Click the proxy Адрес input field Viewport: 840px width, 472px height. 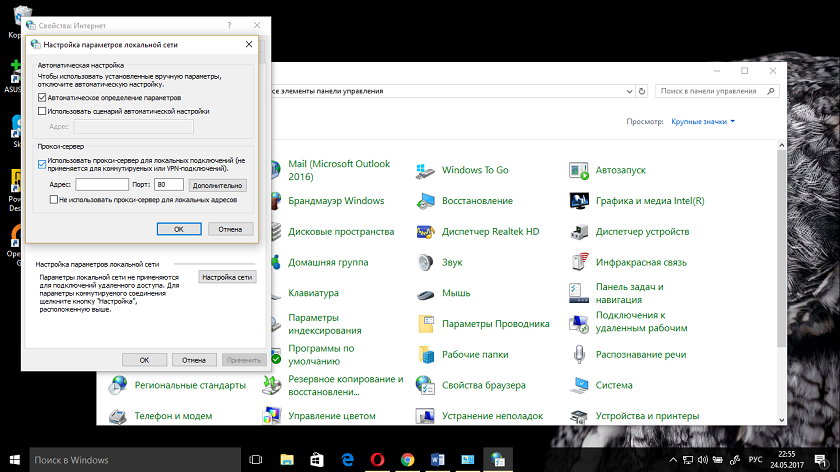click(x=102, y=185)
